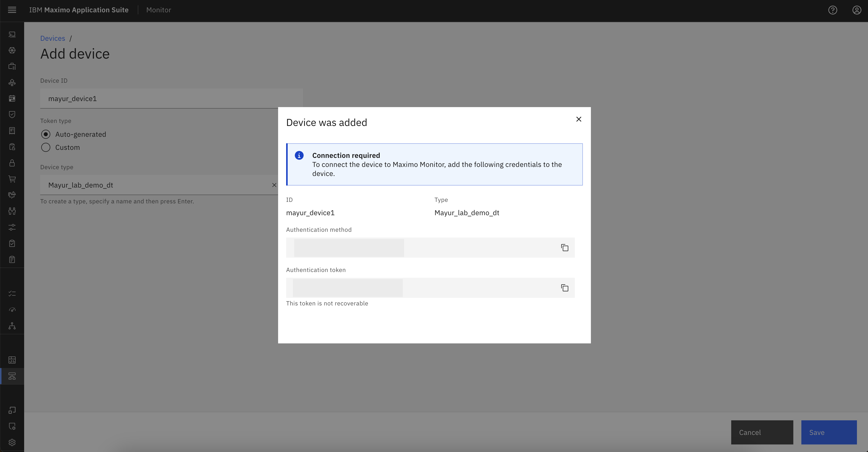This screenshot has width=868, height=452.
Task: Click the padlock sidebar icon
Action: [x=12, y=163]
